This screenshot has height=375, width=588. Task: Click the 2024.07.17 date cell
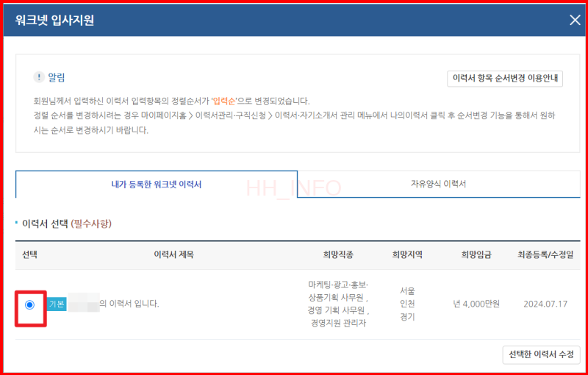545,304
